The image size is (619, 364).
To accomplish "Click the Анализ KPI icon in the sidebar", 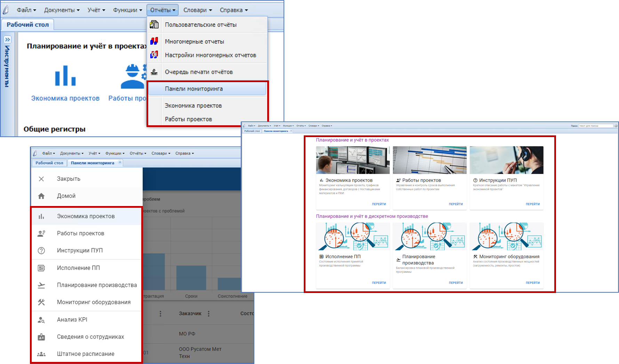I will tap(41, 319).
